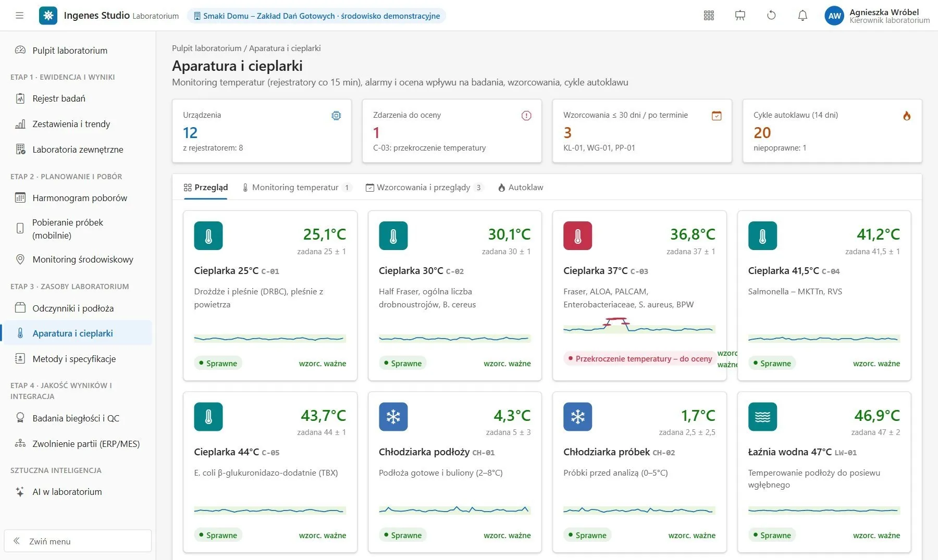Screen dimensions: 938x560
Task: Click the AW user avatar
Action: tap(834, 16)
